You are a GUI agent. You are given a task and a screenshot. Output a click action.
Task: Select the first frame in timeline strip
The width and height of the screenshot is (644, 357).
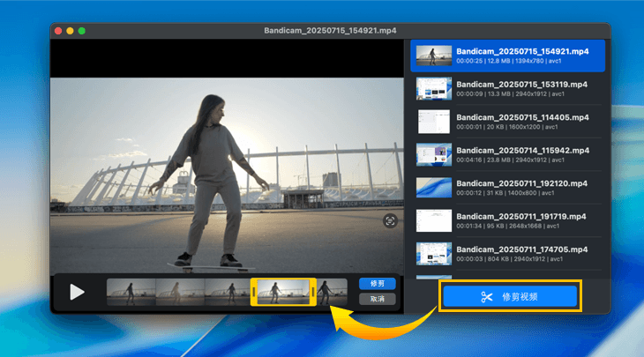point(131,292)
